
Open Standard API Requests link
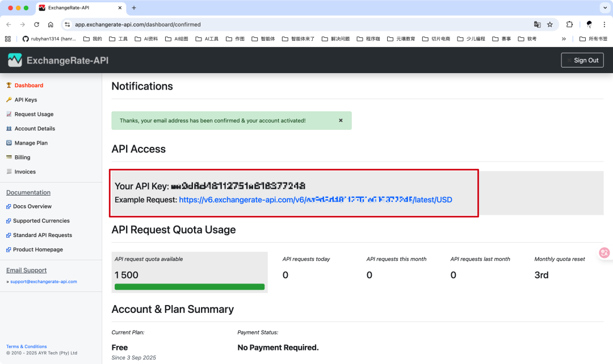coord(42,235)
